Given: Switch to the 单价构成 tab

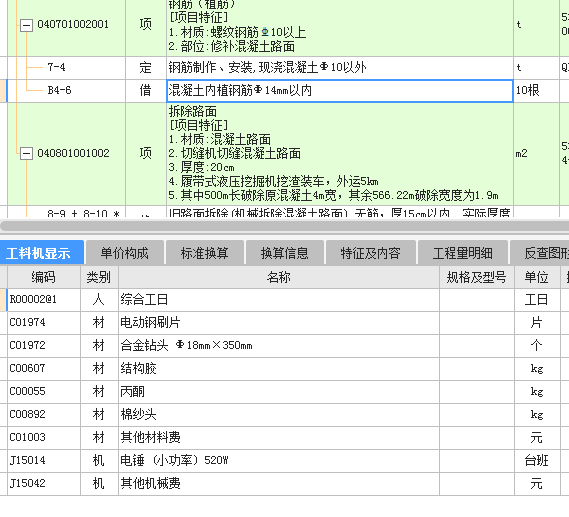Looking at the screenshot, I should pos(124,253).
